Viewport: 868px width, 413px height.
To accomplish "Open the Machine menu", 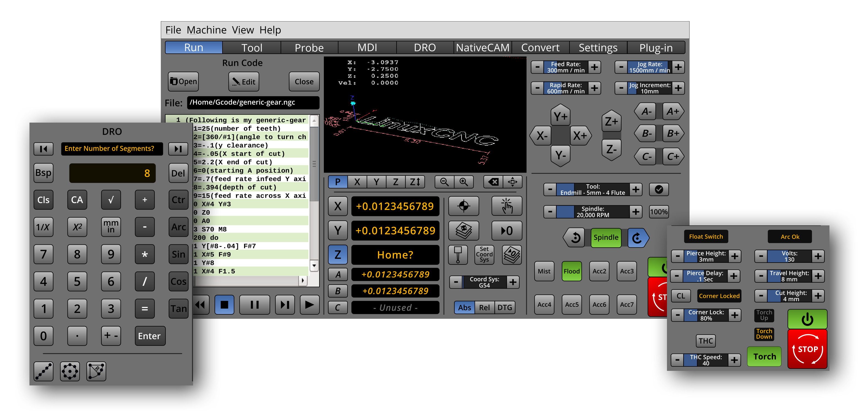I will tap(207, 30).
